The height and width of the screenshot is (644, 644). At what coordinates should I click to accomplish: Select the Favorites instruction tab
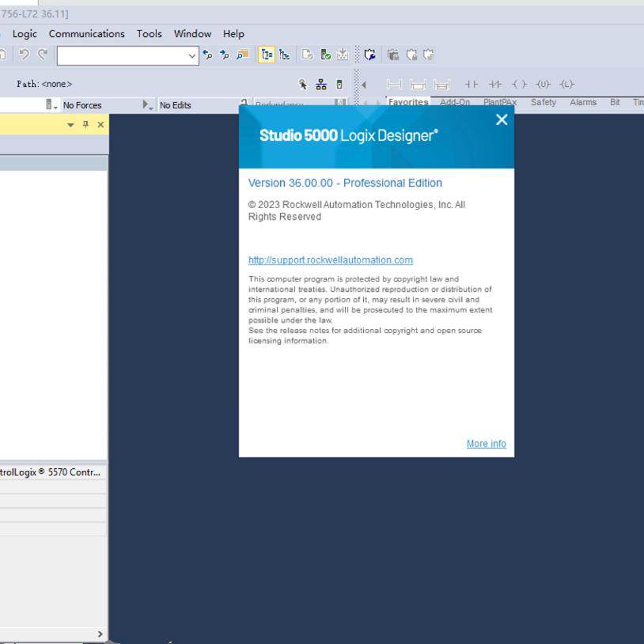(408, 102)
